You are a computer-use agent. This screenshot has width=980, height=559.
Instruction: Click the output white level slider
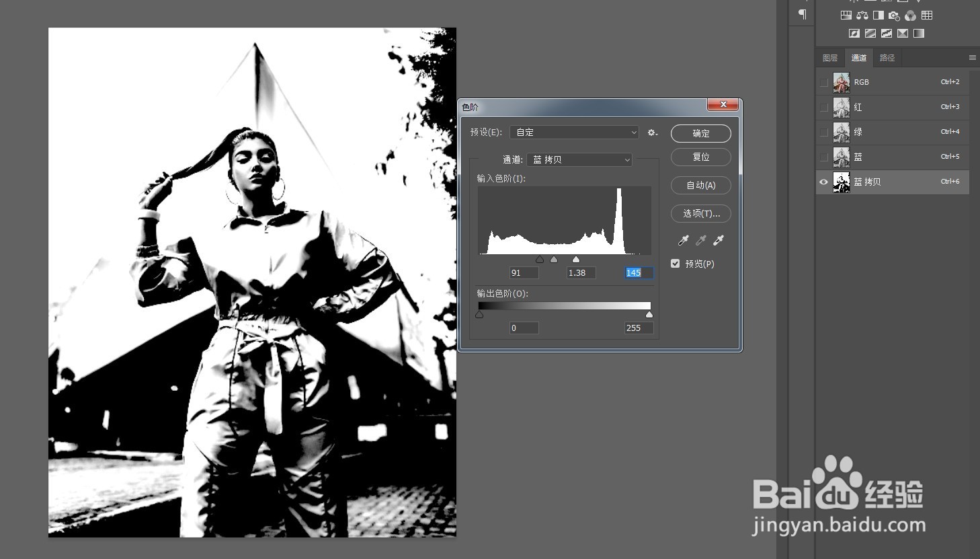649,314
